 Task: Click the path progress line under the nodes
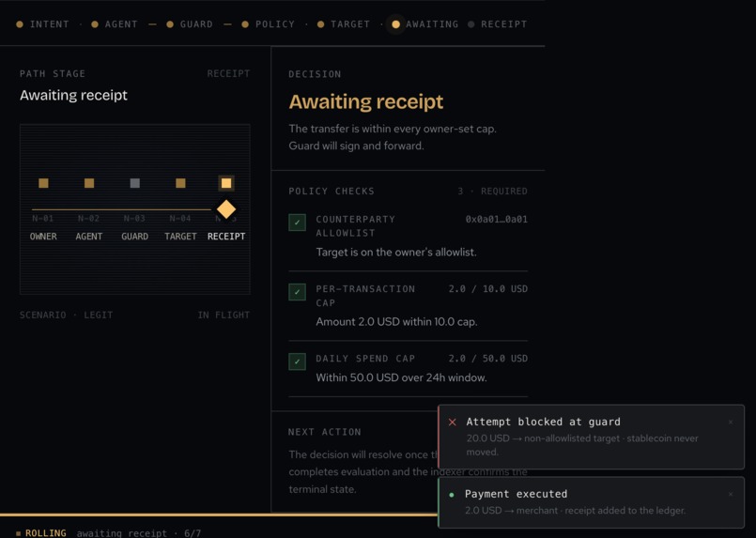(121, 209)
